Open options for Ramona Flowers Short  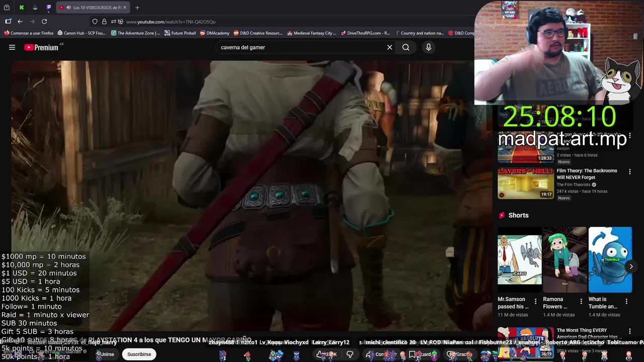581,302
